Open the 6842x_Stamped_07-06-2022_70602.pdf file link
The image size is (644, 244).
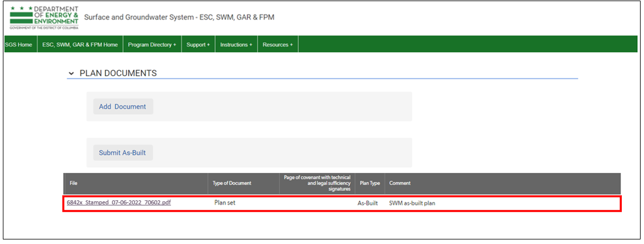(x=119, y=202)
